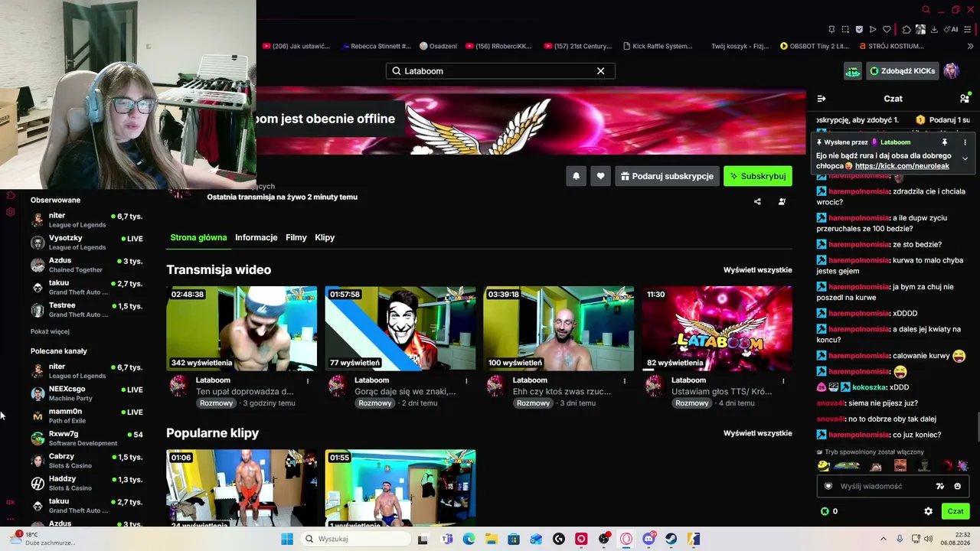
Task: Click Wyświetl wszystkie for Transmisja wideo
Action: [758, 270]
